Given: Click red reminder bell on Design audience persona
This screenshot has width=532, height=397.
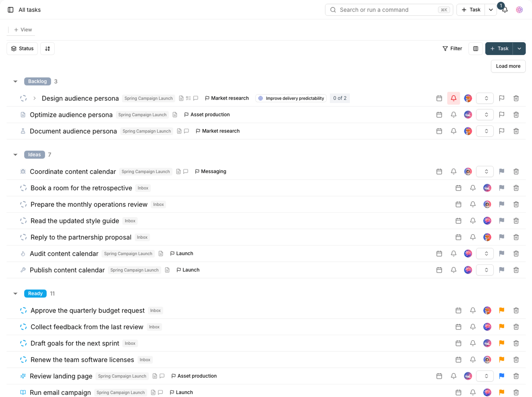Looking at the screenshot, I should (454, 98).
